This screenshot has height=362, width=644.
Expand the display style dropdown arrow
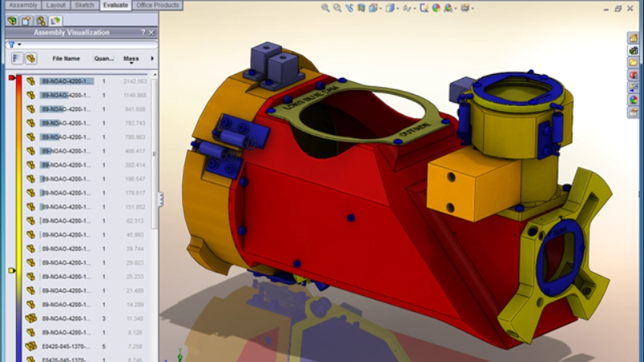pos(400,8)
